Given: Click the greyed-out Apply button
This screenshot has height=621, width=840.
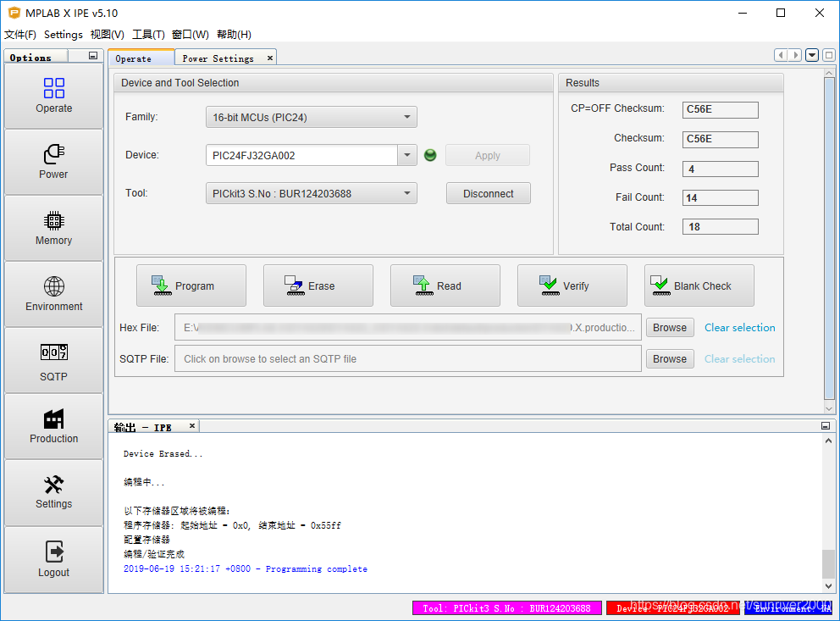Looking at the screenshot, I should pos(488,155).
